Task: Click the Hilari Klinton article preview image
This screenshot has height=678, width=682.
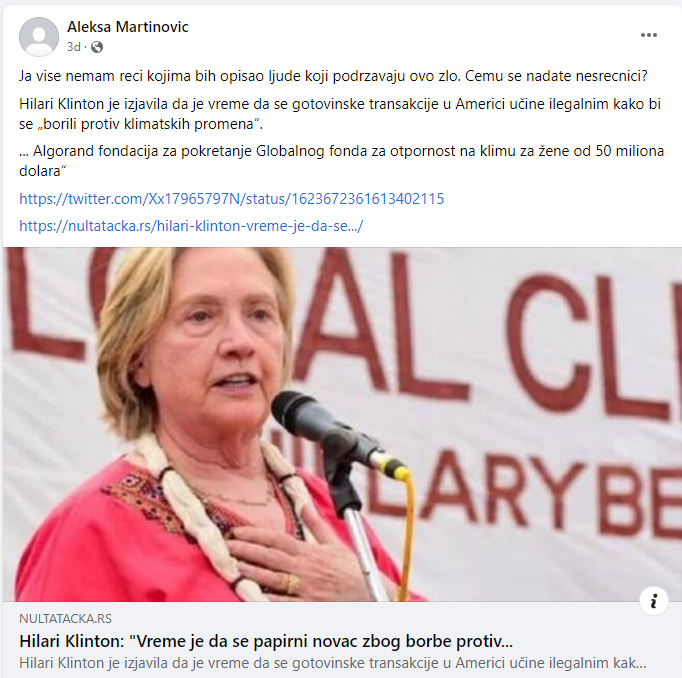Action: click(x=342, y=424)
